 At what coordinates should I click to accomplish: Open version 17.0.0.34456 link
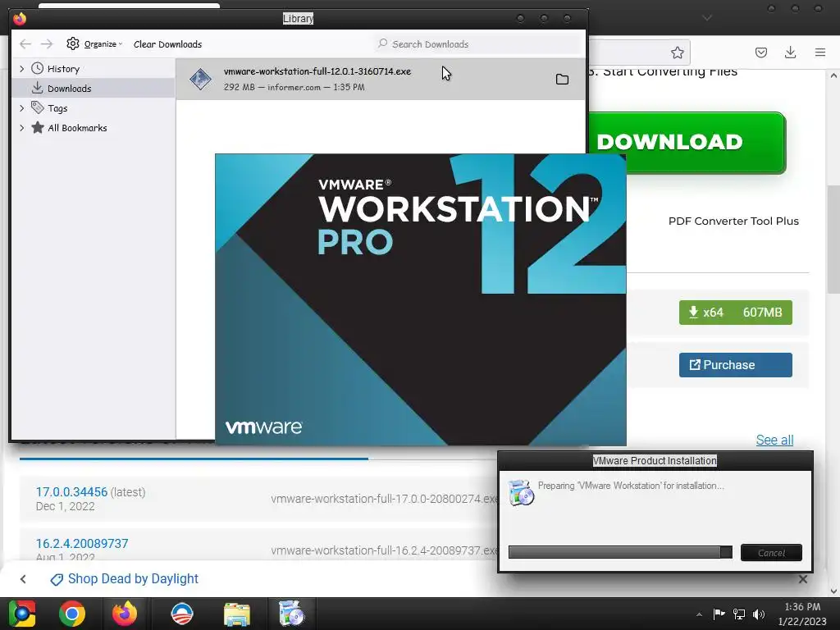click(71, 492)
